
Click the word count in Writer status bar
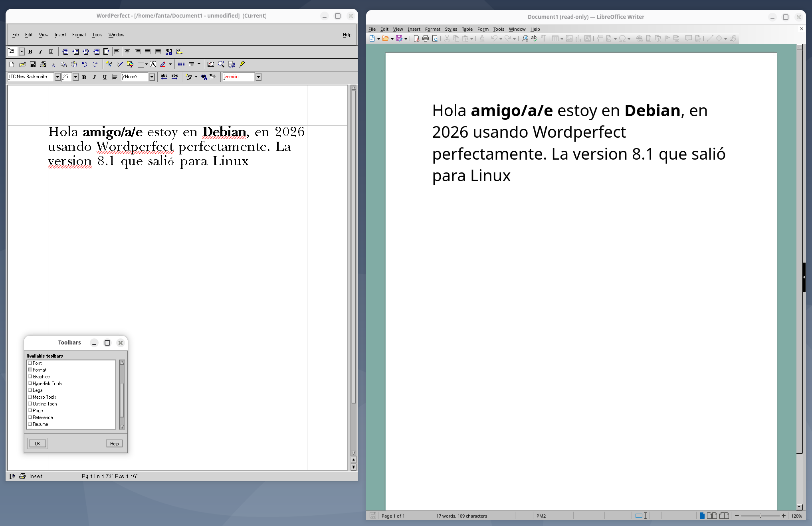point(461,516)
